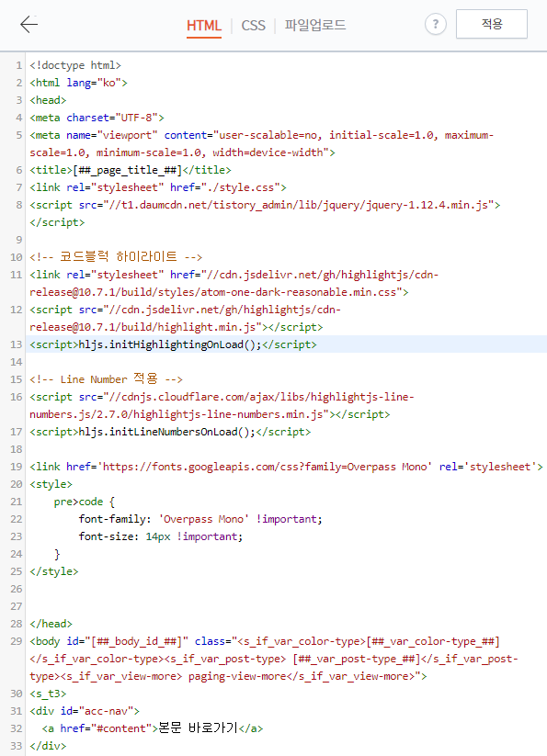Switch to the CSS tab
Viewport: 547px width, 756px height.
253,26
